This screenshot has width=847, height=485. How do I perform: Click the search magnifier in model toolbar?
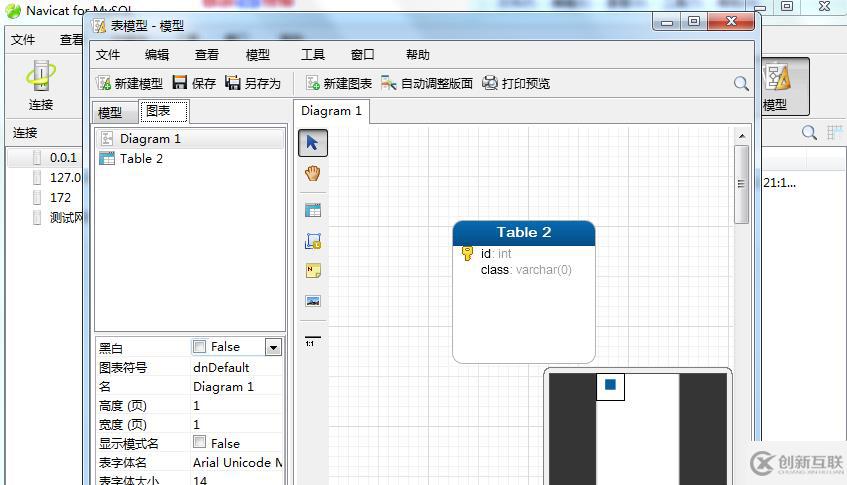[x=741, y=83]
